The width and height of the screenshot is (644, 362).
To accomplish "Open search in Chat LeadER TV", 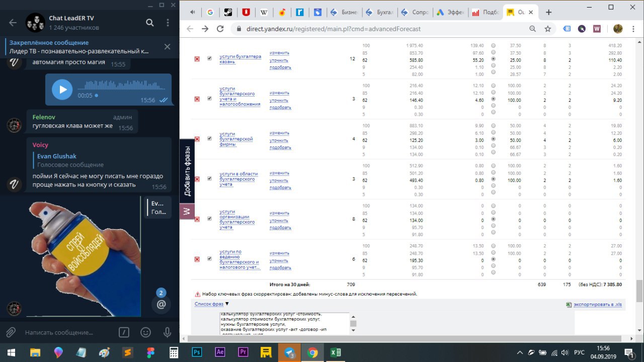I will tap(150, 23).
